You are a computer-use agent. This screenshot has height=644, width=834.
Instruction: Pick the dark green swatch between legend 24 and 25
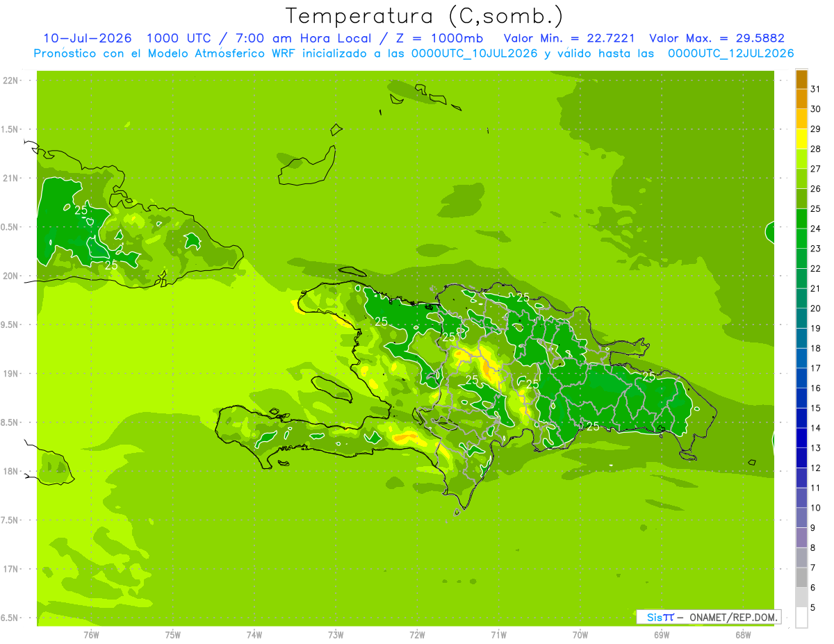pos(801,219)
